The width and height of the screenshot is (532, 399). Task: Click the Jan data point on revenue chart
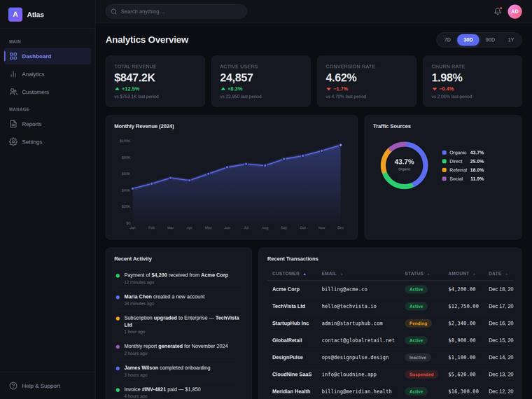(x=133, y=188)
